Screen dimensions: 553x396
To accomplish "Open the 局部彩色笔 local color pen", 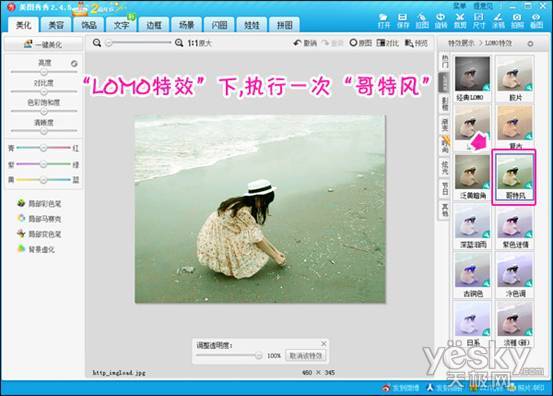I will (x=40, y=203).
